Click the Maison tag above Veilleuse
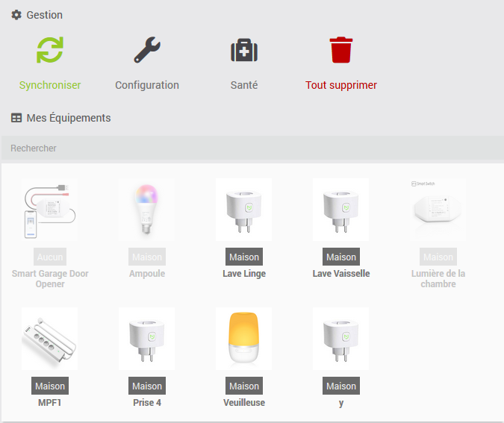The width and height of the screenshot is (504, 423). [244, 386]
